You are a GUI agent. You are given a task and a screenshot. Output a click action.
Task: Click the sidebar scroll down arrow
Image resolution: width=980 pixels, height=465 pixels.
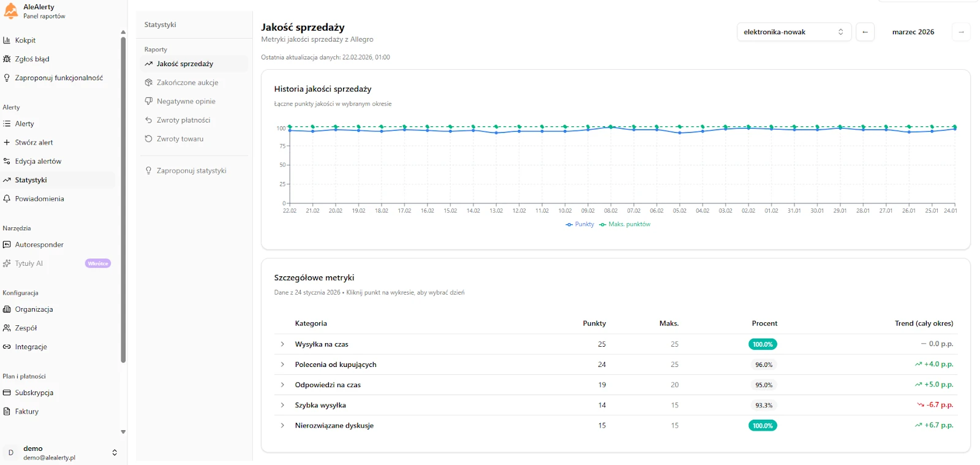123,432
